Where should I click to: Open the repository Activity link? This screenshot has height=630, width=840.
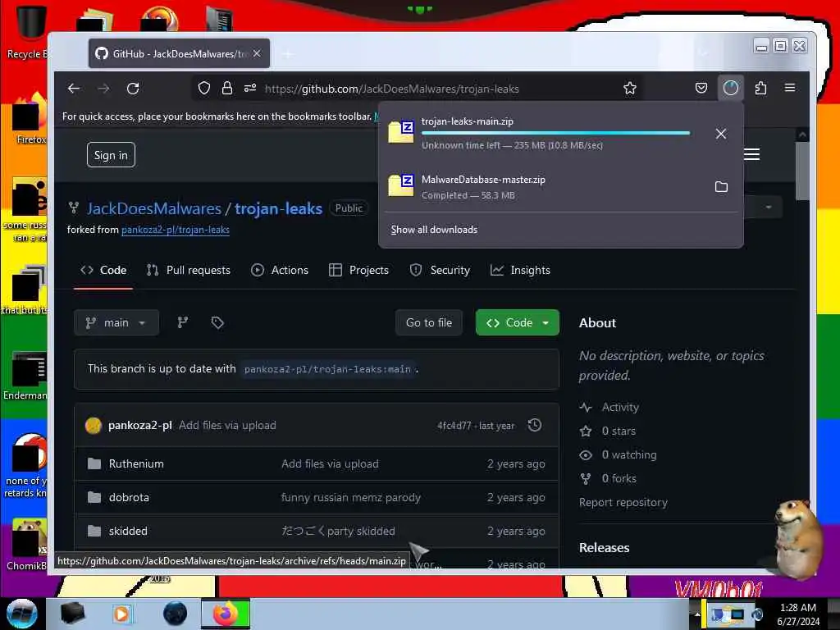pyautogui.click(x=609, y=407)
